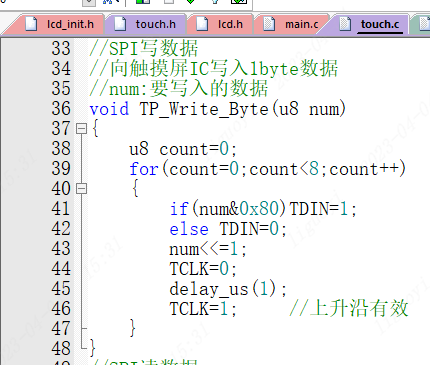Click the touch.c tab file icon
This screenshot has height=365, width=430.
click(345, 24)
